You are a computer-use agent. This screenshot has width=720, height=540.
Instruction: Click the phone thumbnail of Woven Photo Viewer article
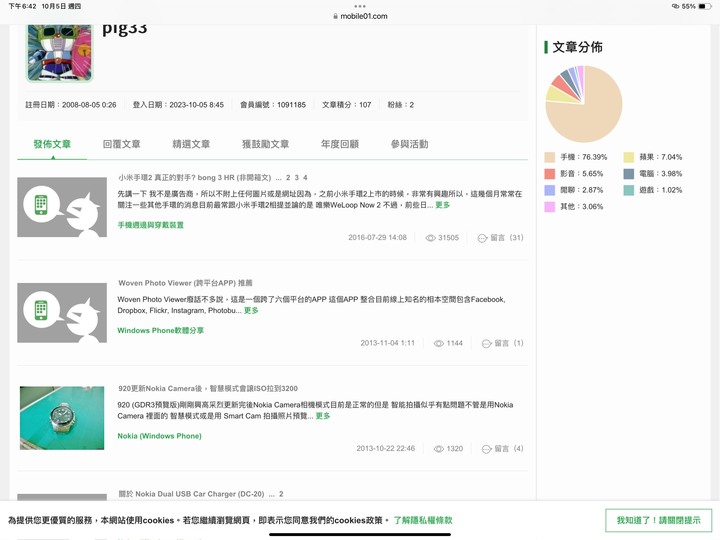point(62,313)
